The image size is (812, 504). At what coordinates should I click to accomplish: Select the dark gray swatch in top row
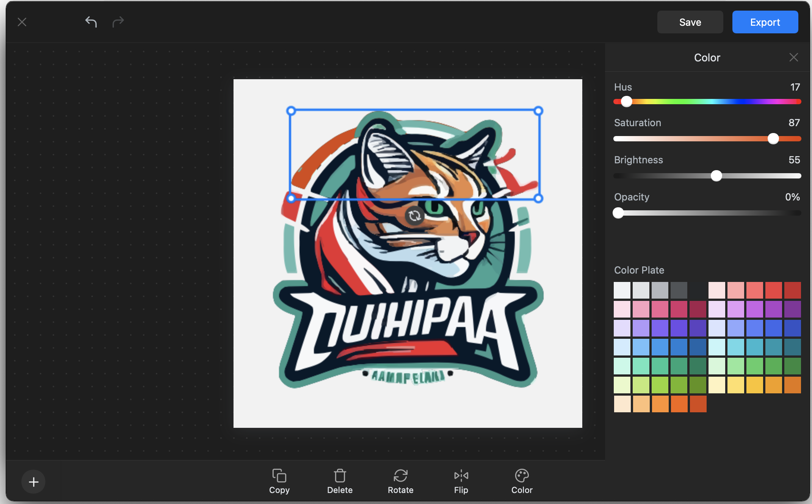point(679,290)
